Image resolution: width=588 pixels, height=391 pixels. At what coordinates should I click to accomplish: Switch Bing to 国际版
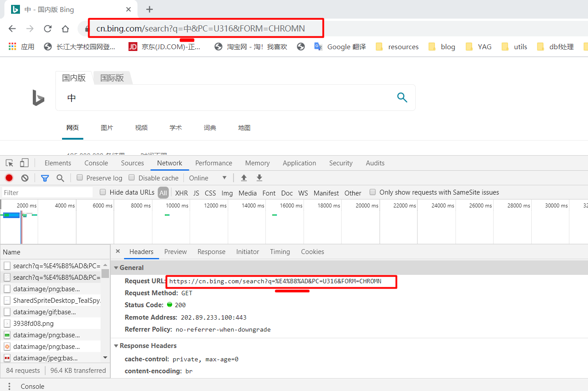click(x=112, y=78)
